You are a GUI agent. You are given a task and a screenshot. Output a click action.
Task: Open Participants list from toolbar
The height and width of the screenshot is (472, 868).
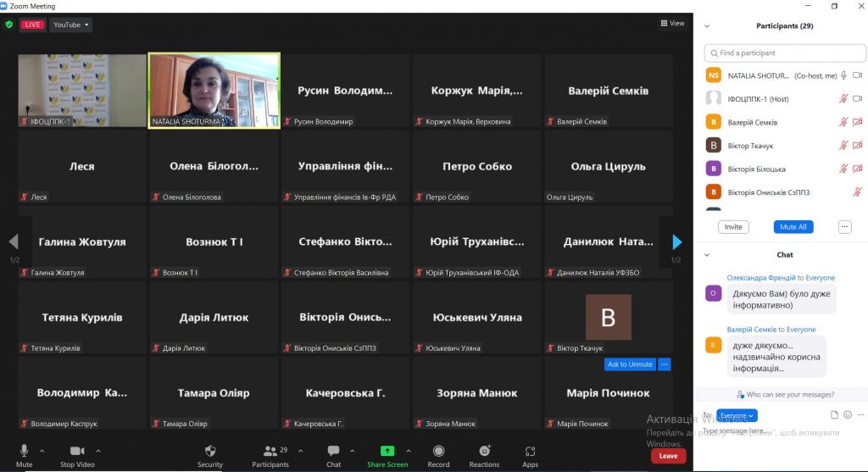coord(270,451)
